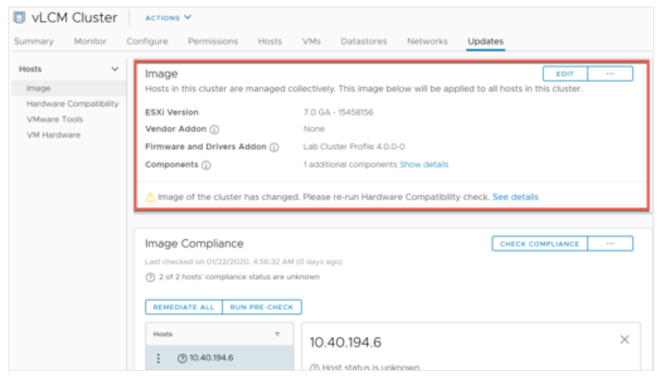Click the Hosts column filter icon
Screen dimensions: 662x380
(x=277, y=334)
